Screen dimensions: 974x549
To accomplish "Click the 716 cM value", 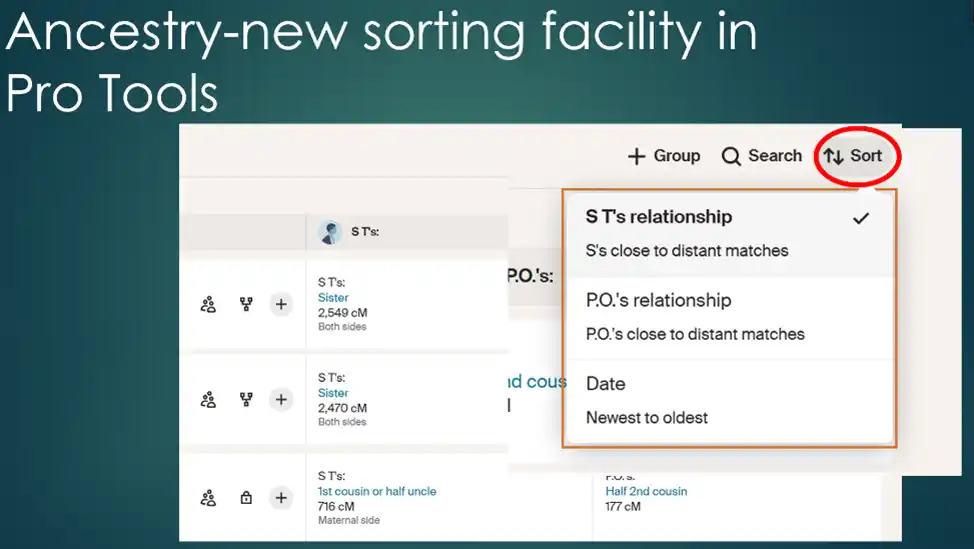I will (x=336, y=506).
